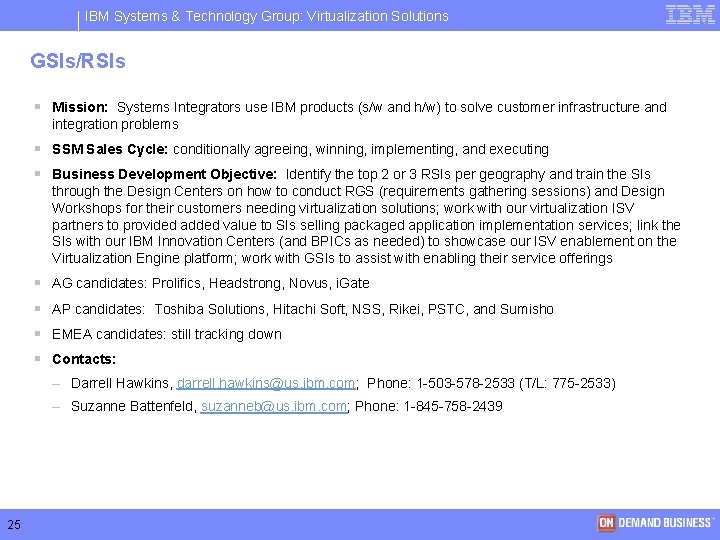Select 'Business Development Objective:' label
This screenshot has height=540, width=720.
[164, 174]
